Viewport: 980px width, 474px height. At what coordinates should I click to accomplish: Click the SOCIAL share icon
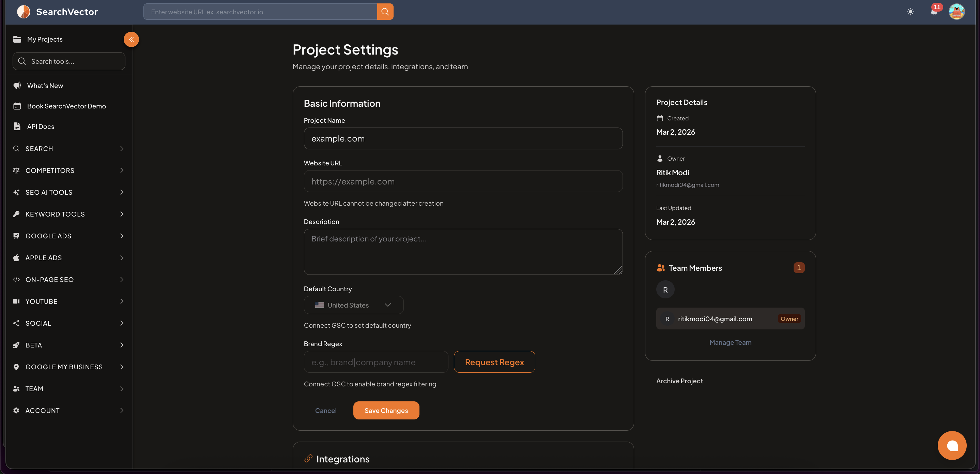16,323
